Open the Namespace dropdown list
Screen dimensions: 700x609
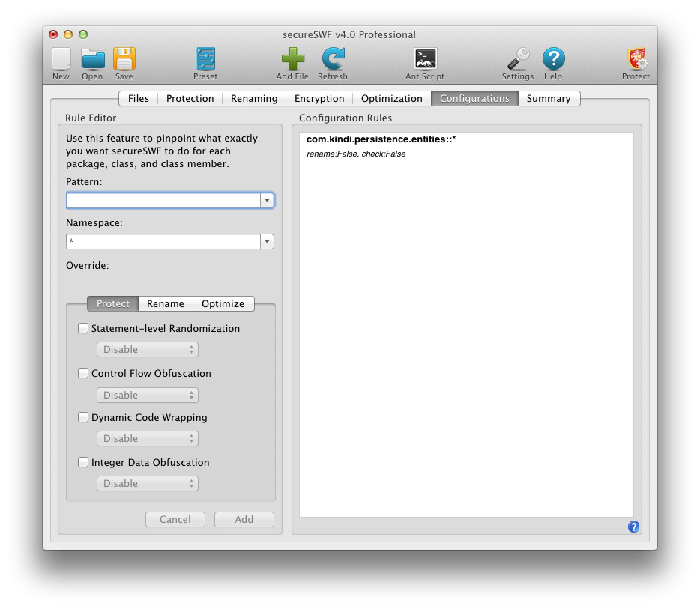(267, 242)
